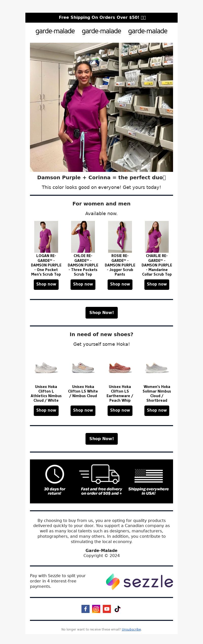Click the Damson Purple hero photo

point(101,107)
